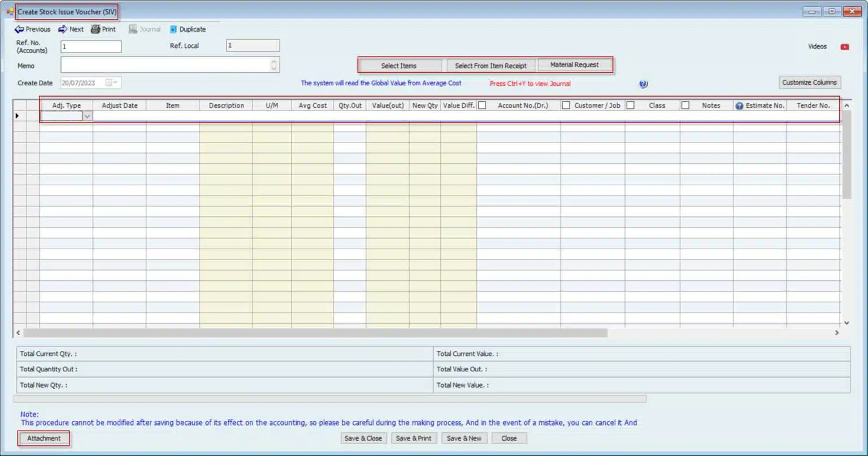The height and width of the screenshot is (456, 868).
Task: Click Select Items button
Action: click(x=399, y=66)
